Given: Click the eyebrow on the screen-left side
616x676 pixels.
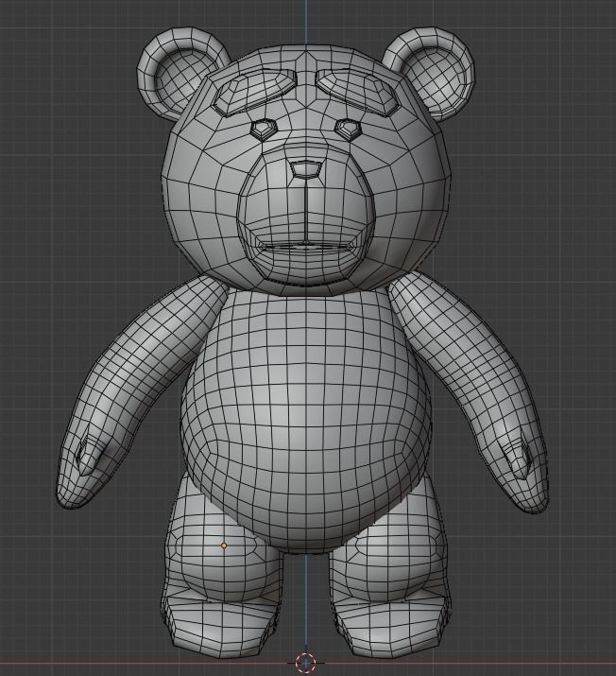Looking at the screenshot, I should coord(255,92).
